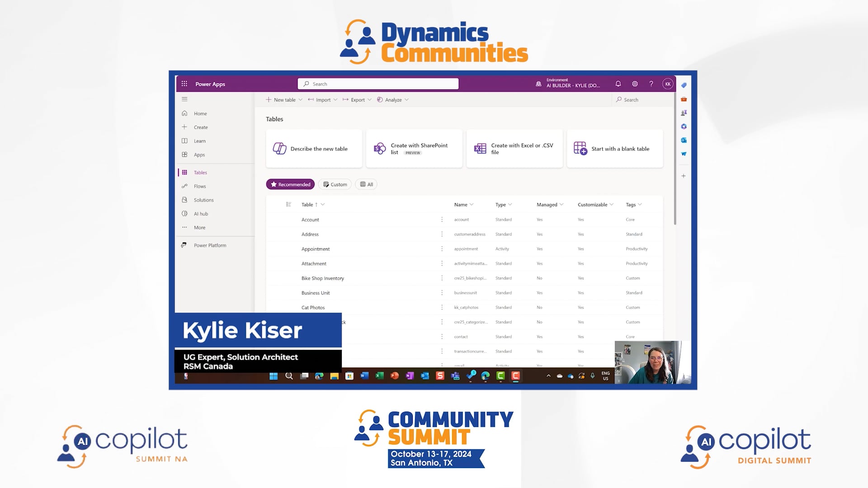Open the Help question mark icon
The height and width of the screenshot is (488, 868).
pos(651,84)
